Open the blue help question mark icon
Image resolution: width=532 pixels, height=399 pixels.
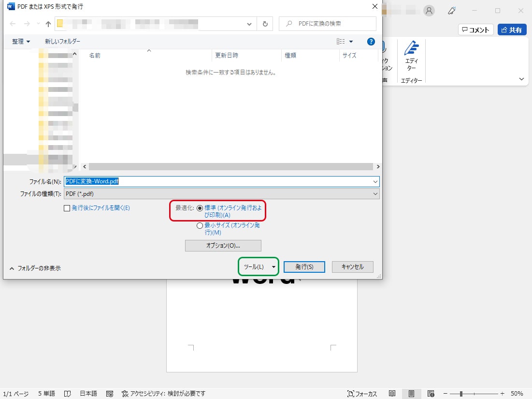371,42
